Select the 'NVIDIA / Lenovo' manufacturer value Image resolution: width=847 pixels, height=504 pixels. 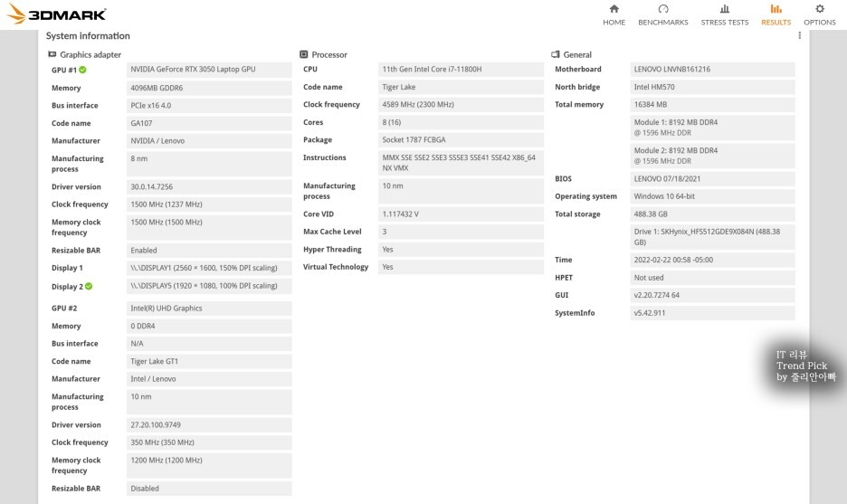[209, 141]
